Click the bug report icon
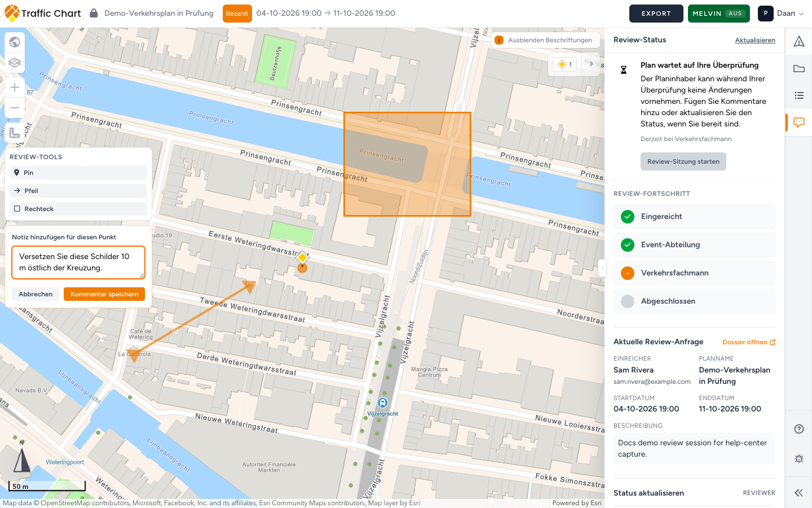This screenshot has height=508, width=812. (799, 458)
